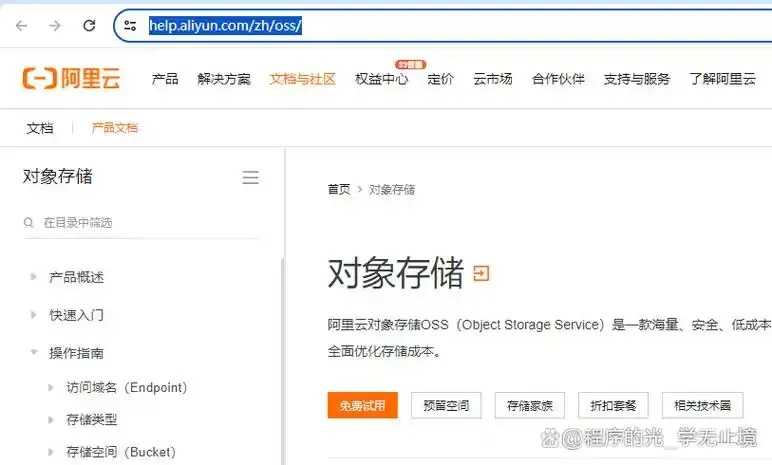Click the browser back arrow
The height and width of the screenshot is (465, 772).
point(21,26)
